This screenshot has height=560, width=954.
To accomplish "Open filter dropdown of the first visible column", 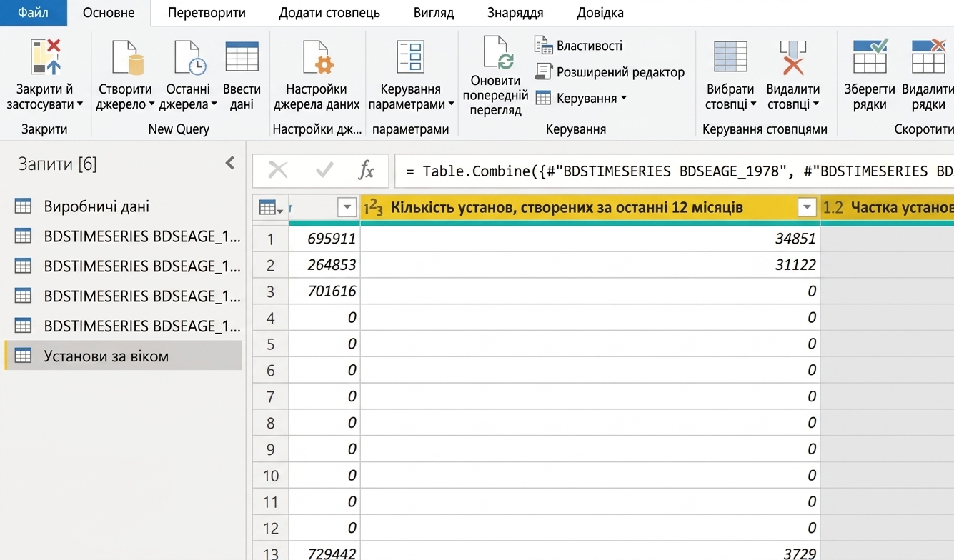I will (347, 208).
